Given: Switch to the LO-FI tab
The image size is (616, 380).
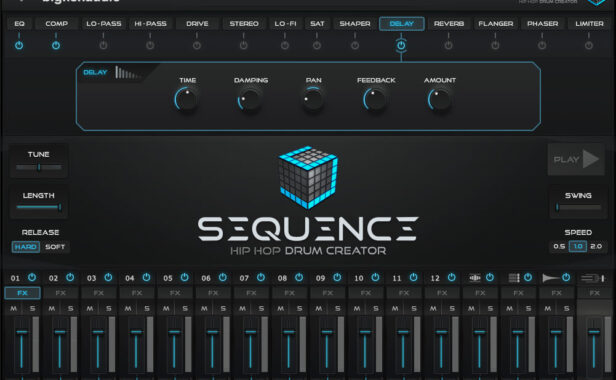Looking at the screenshot, I should point(285,24).
